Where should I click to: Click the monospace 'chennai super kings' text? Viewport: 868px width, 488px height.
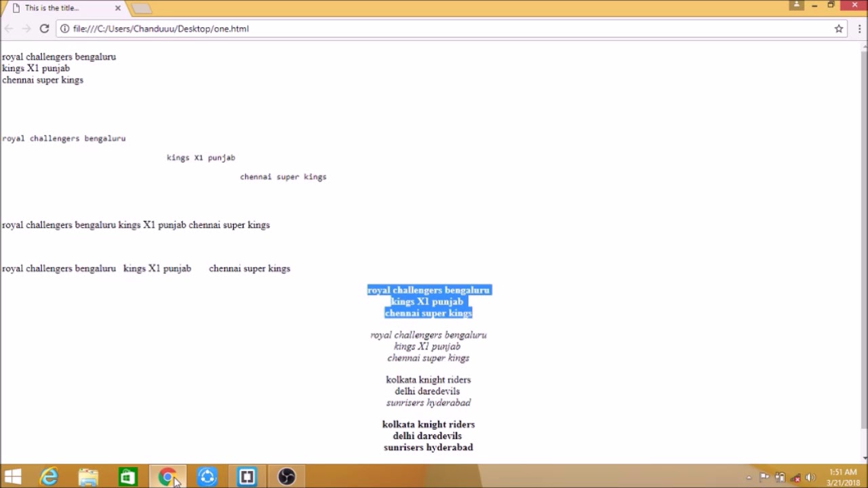click(x=283, y=176)
